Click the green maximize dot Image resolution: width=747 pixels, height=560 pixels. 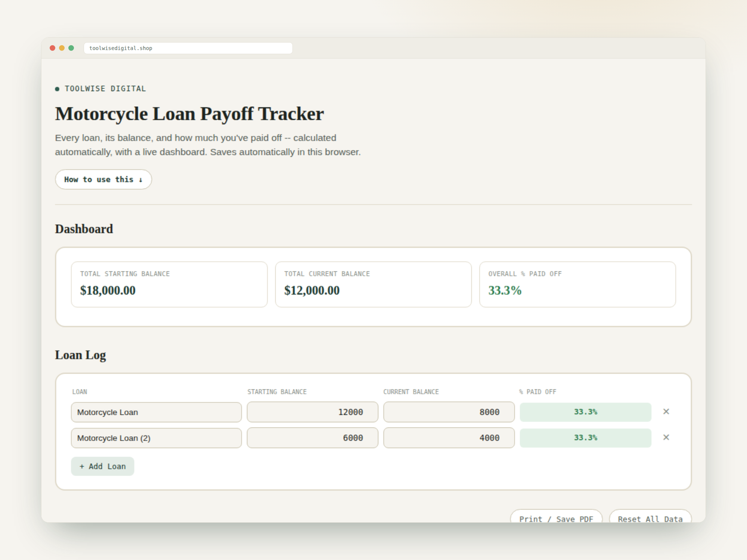click(x=71, y=48)
